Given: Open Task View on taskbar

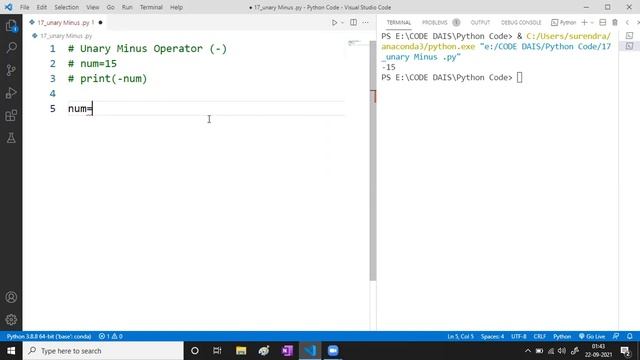Looking at the screenshot, I should [x=217, y=351].
